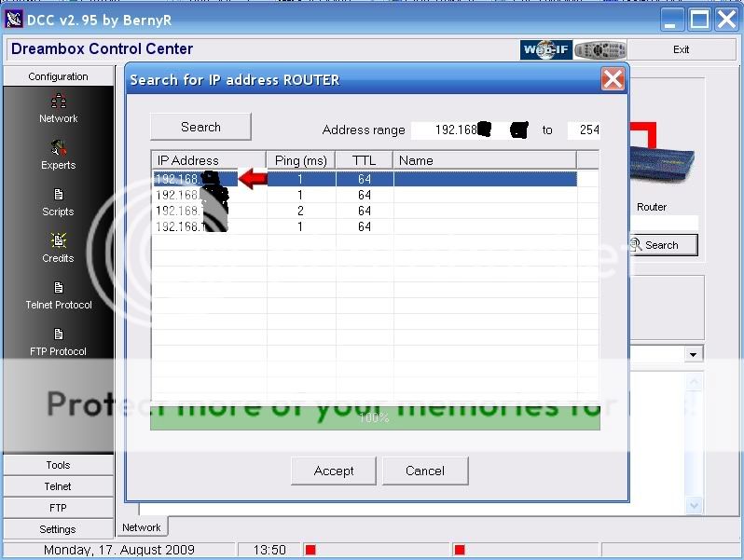Select the Experts icon in sidebar
Image resolution: width=744 pixels, height=560 pixels.
58,149
